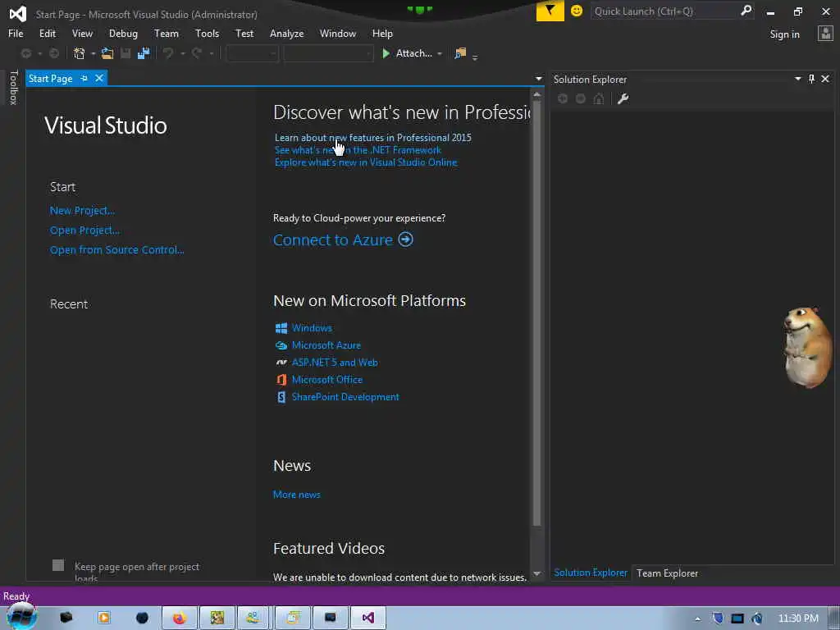This screenshot has width=840, height=630.
Task: Click the Windows Start orb
Action: [21, 617]
